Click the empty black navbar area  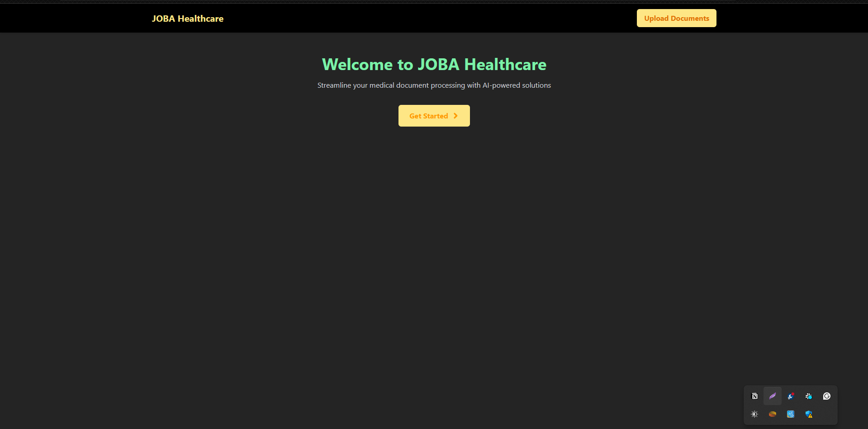tap(430, 18)
